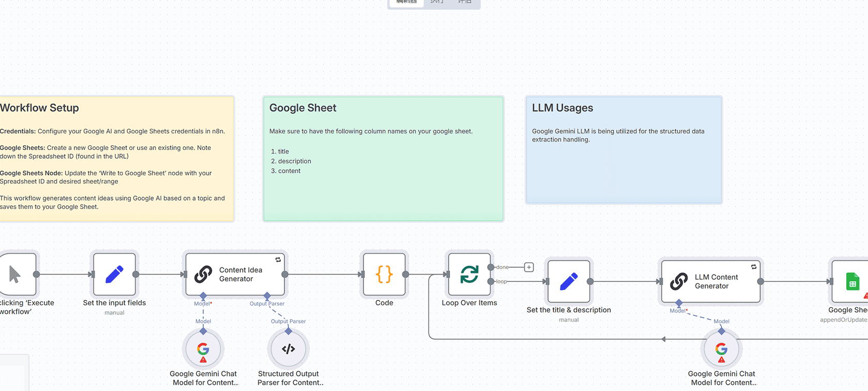
Task: Add a node on the 'done' output plus button
Action: (x=529, y=267)
